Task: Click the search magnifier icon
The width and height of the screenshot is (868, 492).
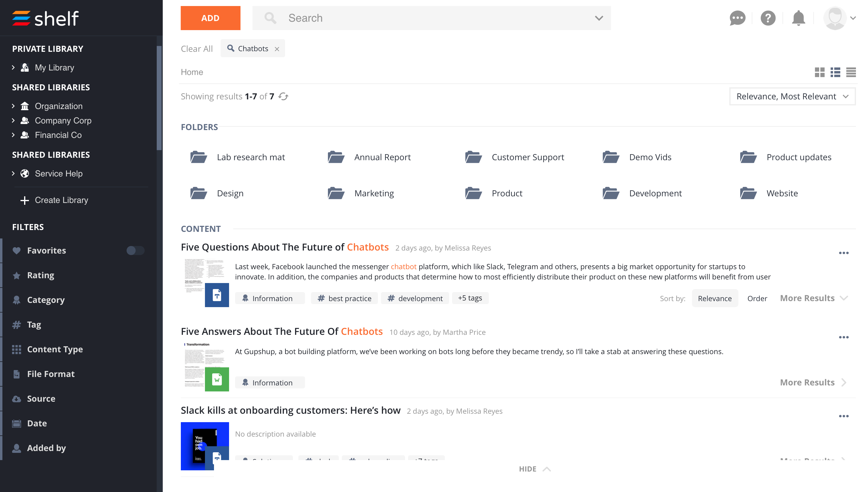Action: pos(270,18)
